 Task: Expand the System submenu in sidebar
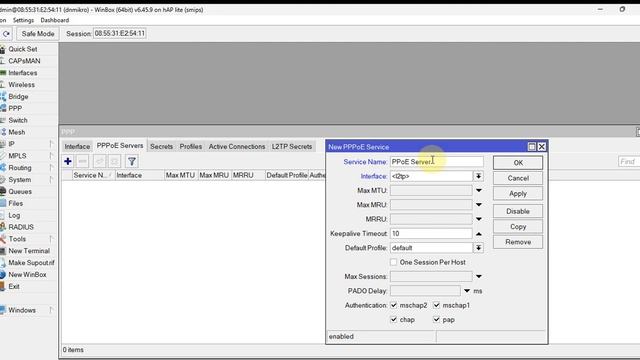tap(51, 179)
